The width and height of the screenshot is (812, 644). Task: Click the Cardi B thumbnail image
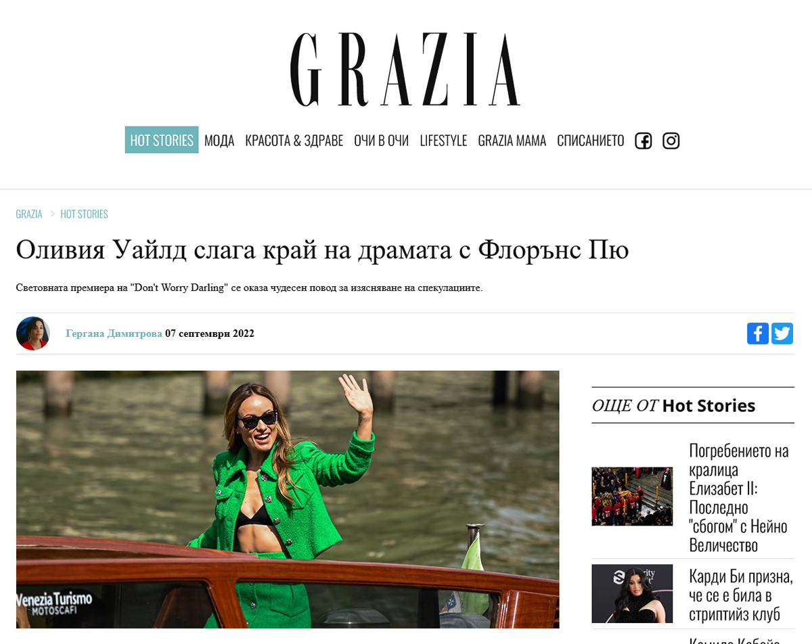coord(632,594)
